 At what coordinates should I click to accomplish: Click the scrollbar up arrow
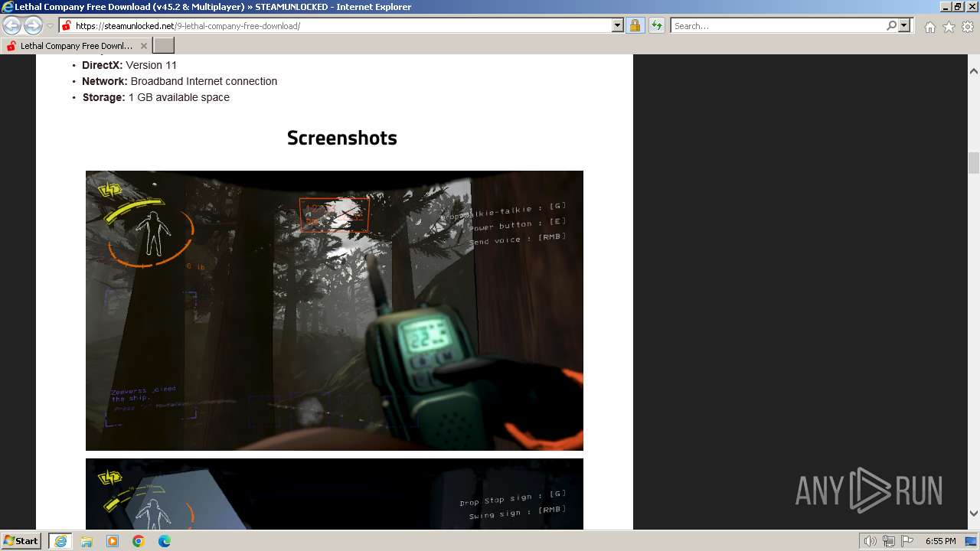coord(974,71)
